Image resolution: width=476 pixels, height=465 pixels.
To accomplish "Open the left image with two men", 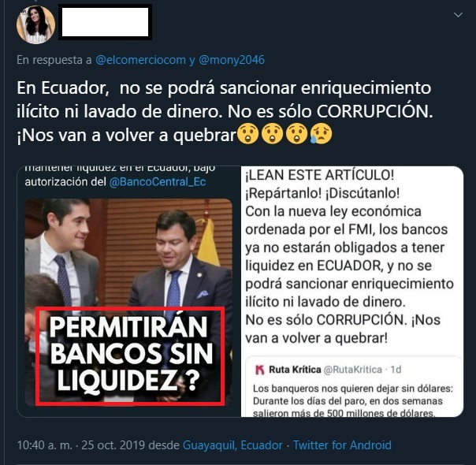I will [128, 292].
